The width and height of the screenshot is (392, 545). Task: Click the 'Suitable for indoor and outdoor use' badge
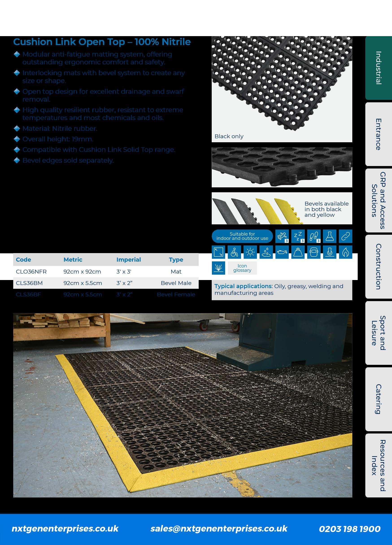tap(242, 236)
